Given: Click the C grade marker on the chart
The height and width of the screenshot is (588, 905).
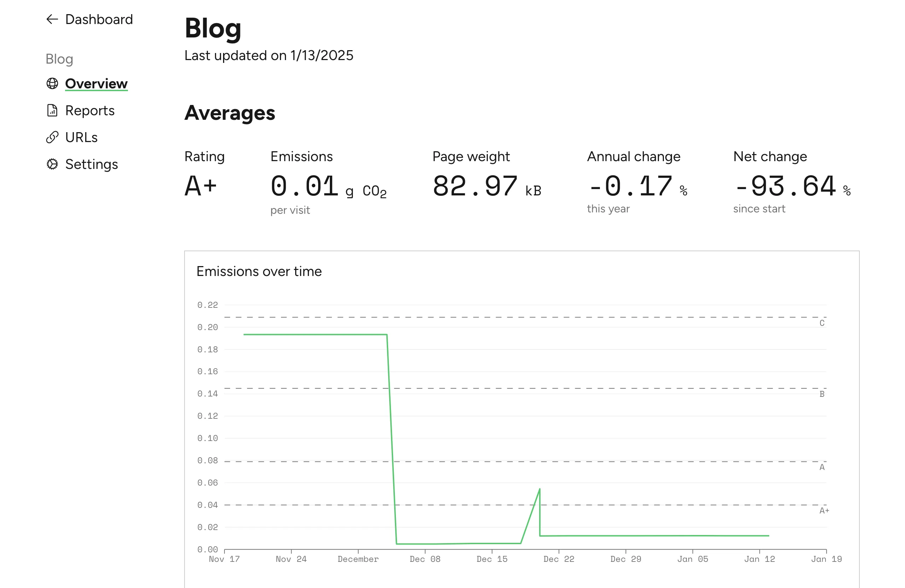Looking at the screenshot, I should point(822,323).
